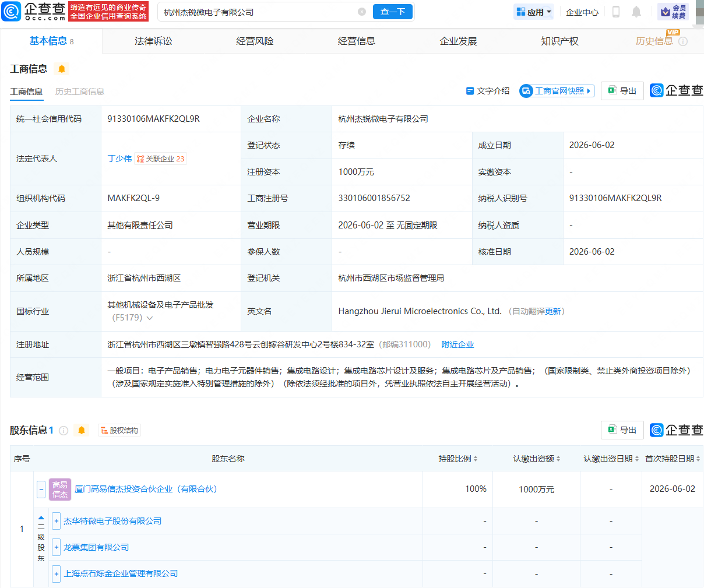The image size is (704, 588).
Task: Click 100% shareholding value
Action: [x=476, y=489]
